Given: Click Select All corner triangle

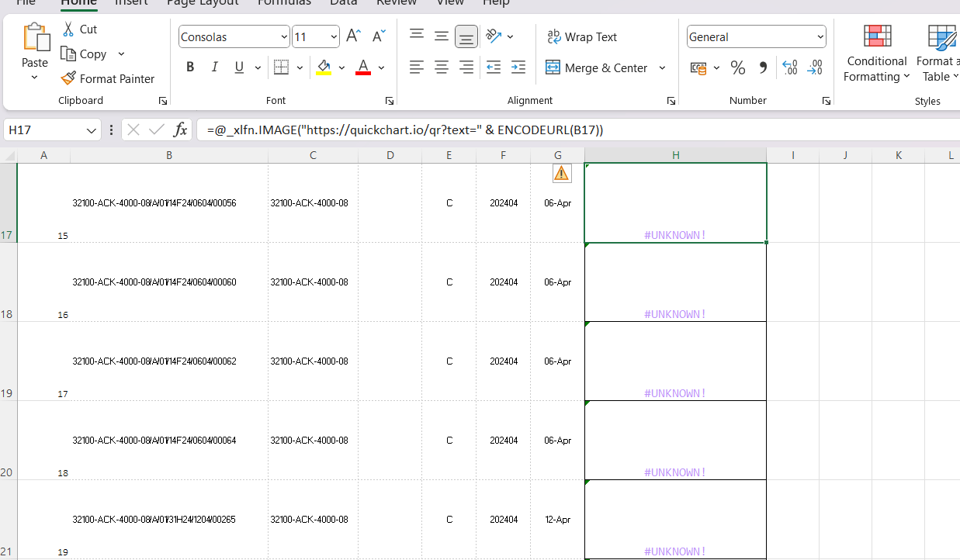Looking at the screenshot, I should (x=9, y=155).
